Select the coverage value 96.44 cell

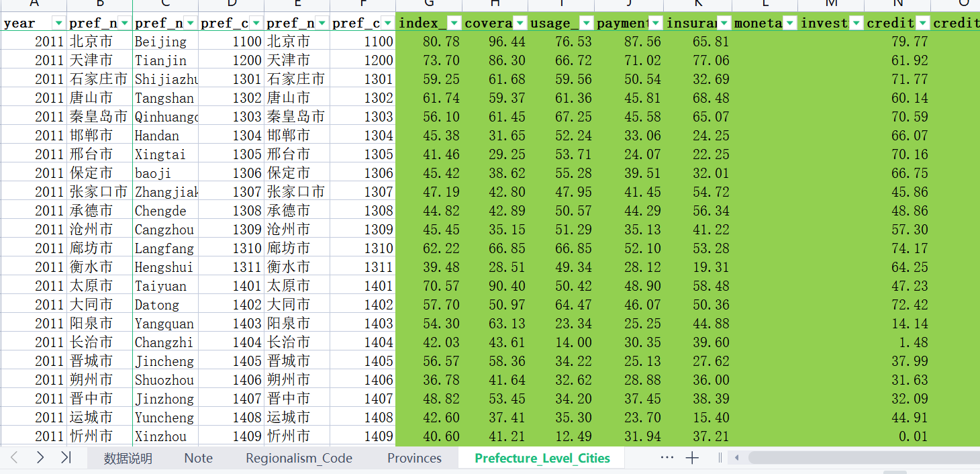point(495,42)
